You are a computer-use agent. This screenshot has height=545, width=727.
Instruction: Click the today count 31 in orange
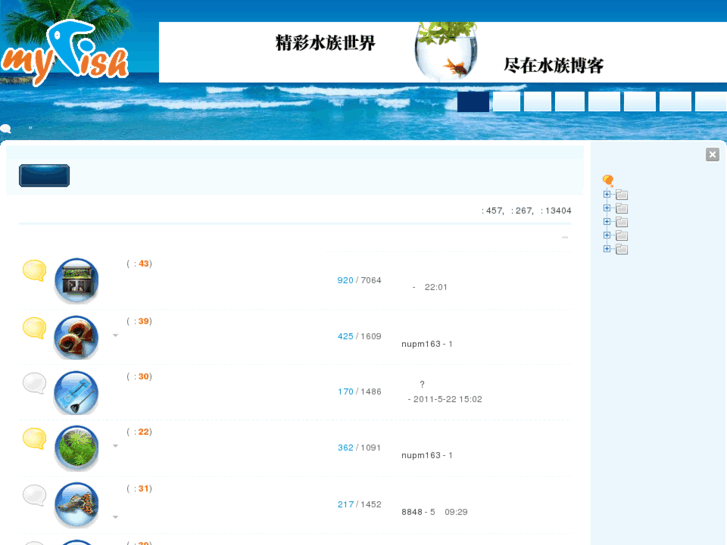[144, 488]
